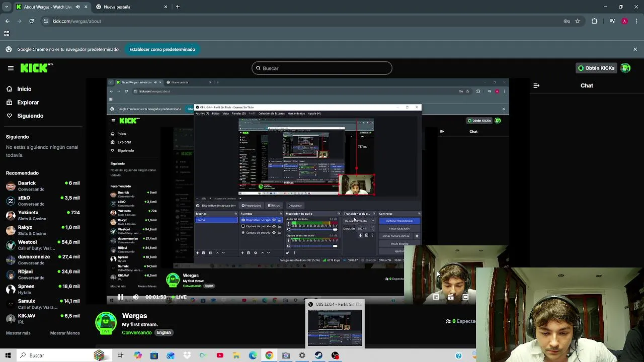Toggle Kick sidebar hamburger menu
This screenshot has width=644, height=362.
(x=11, y=68)
